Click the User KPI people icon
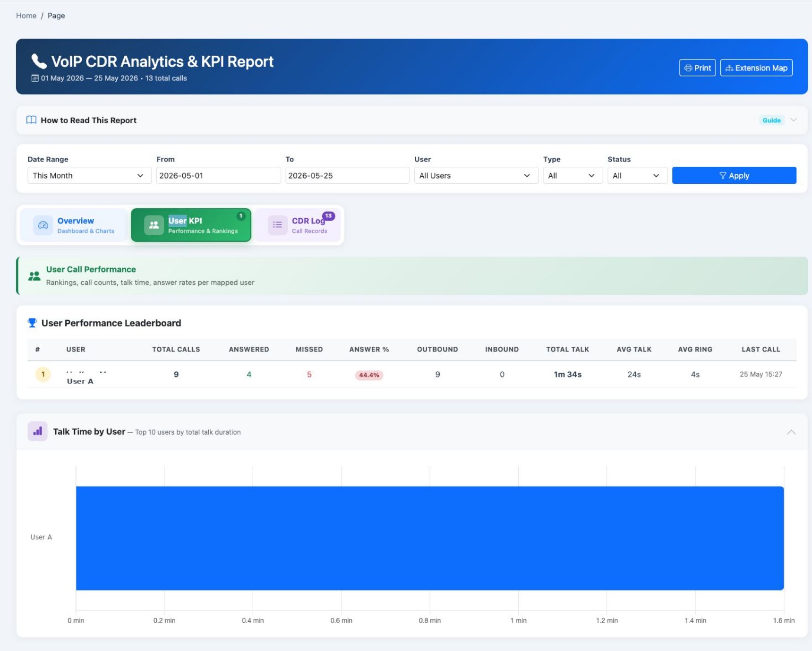The width and height of the screenshot is (812, 651). pos(154,225)
